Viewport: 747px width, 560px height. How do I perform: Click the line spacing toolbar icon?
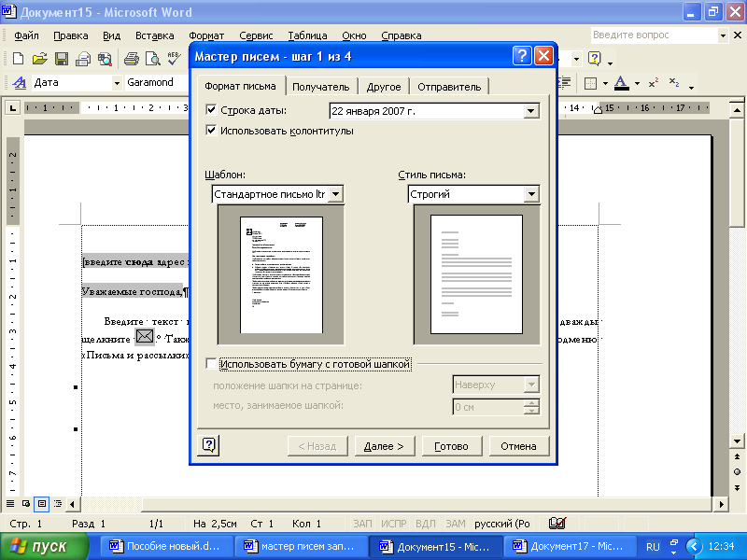564,83
